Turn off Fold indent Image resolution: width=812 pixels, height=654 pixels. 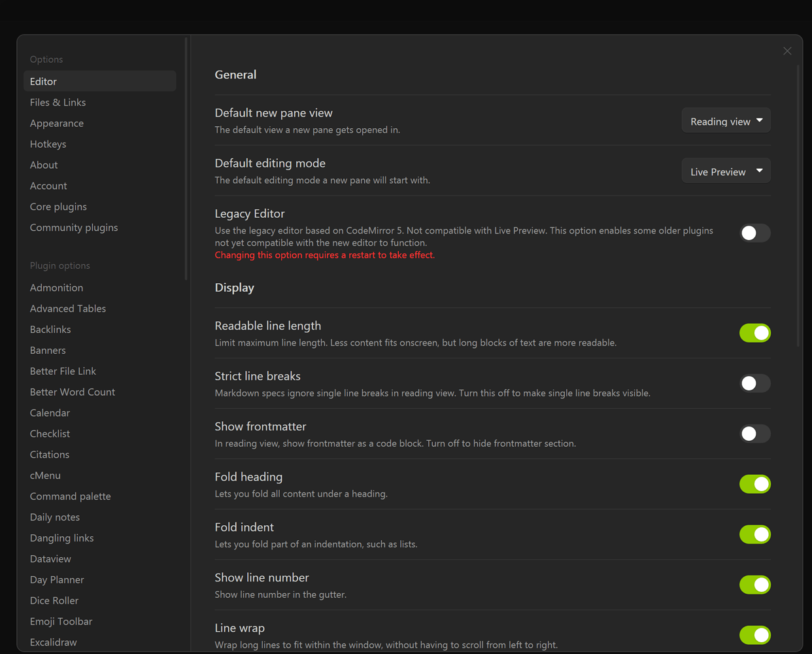754,534
